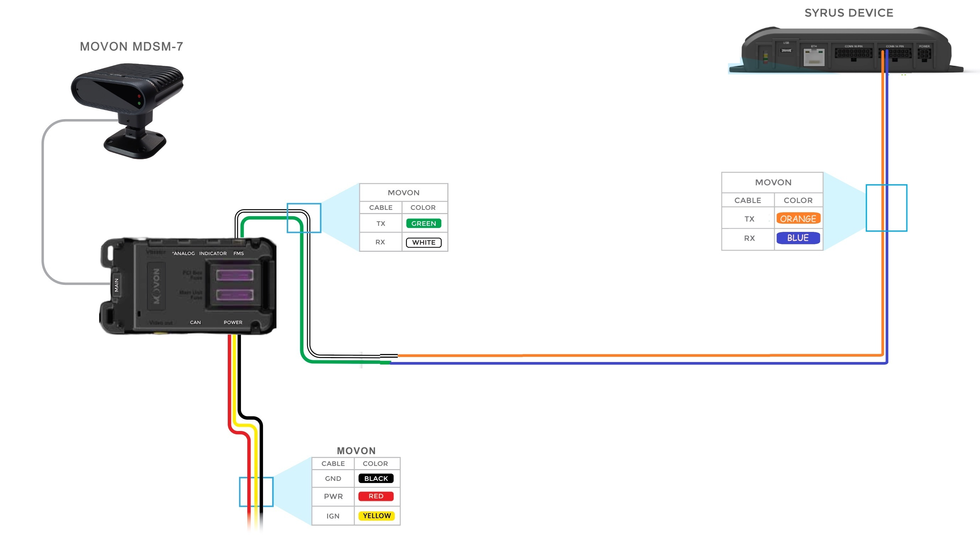
Task: Click RX in the orange/blue table
Action: 749,238
